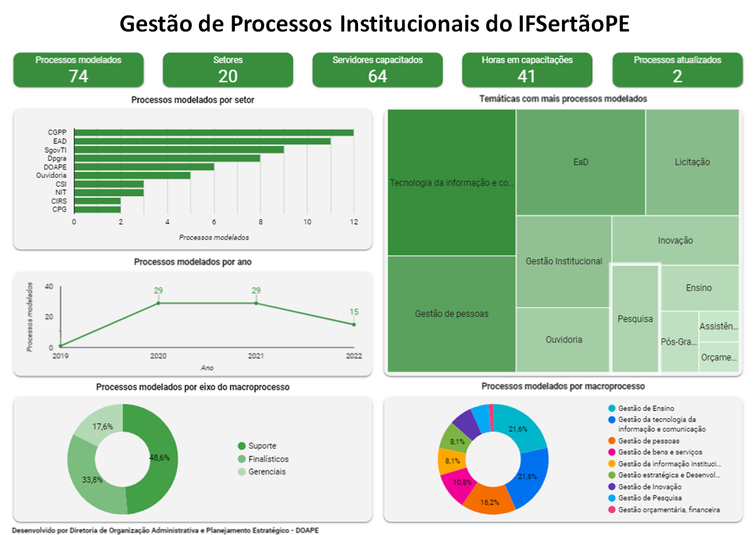Screen dimensions: 756x535
Task: Select the Ouvidoria bar in the bar chart
Action: [x=133, y=175]
